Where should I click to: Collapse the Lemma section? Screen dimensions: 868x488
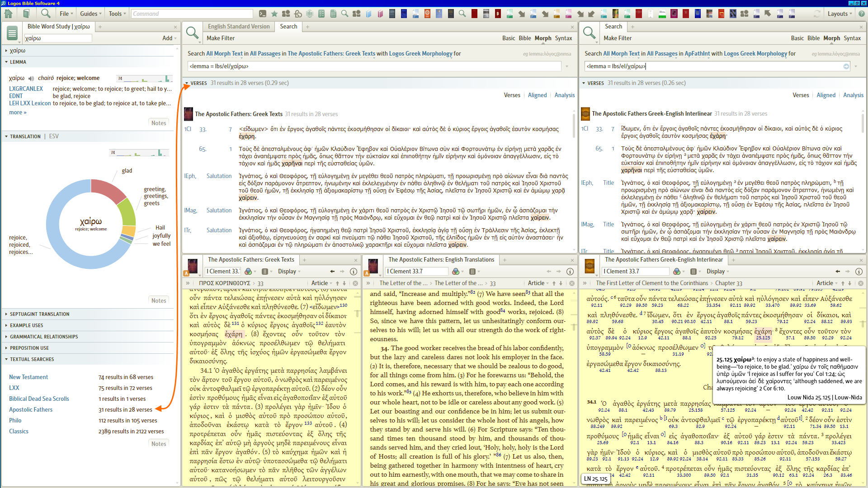[18, 62]
